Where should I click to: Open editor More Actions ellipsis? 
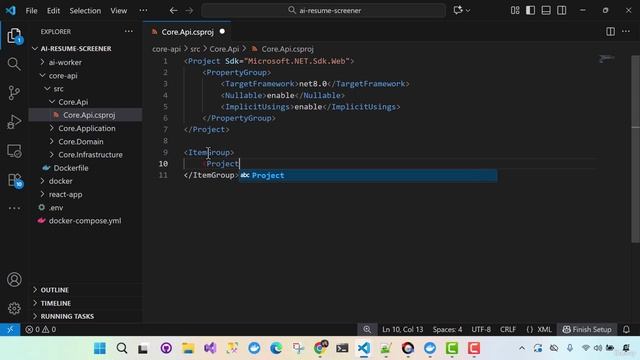click(626, 31)
